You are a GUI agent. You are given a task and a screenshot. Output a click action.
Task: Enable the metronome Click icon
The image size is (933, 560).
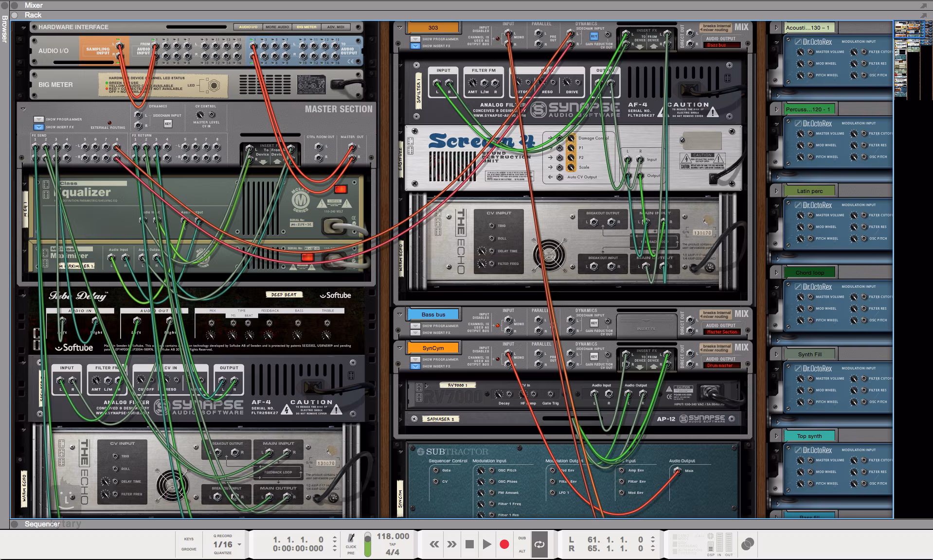pos(351,538)
